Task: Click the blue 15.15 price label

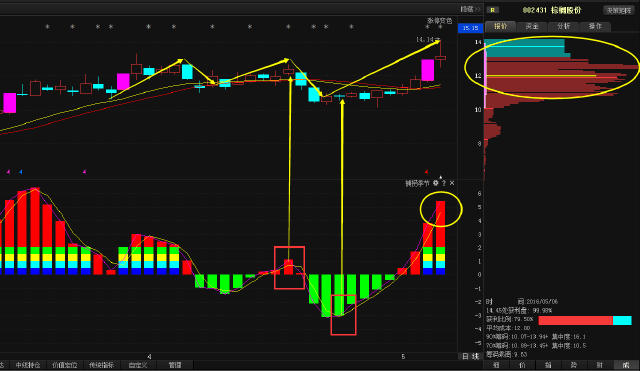Action: coord(471,28)
